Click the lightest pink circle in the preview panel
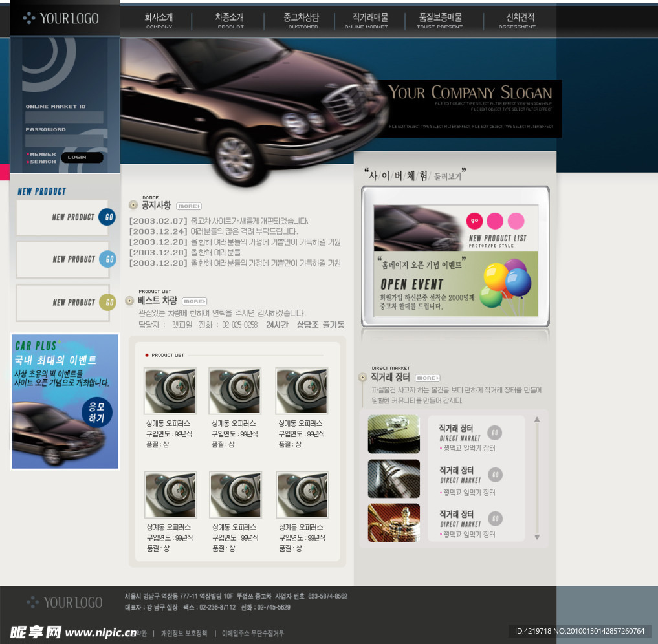Viewport: 658px width, 644px height. point(516,221)
